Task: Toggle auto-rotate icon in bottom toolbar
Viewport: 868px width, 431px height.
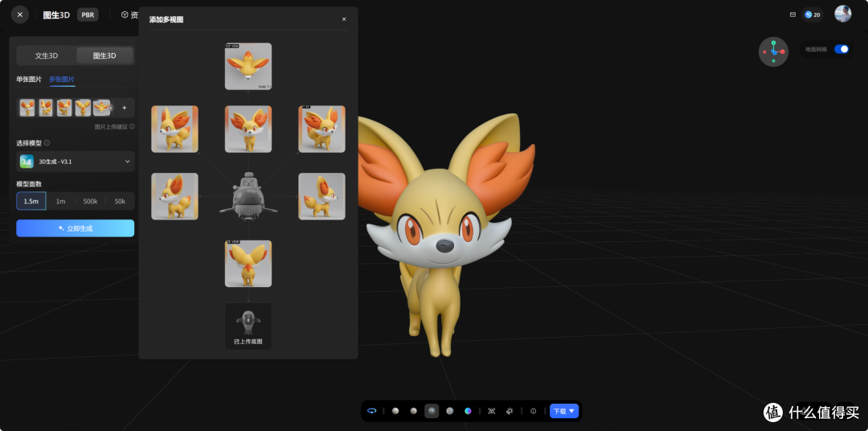Action: pyautogui.click(x=372, y=411)
